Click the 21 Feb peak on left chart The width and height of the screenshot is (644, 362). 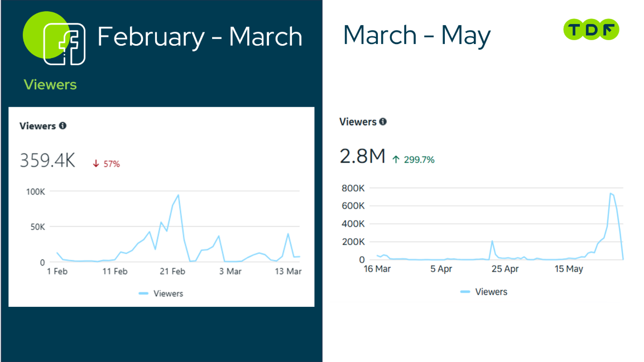coord(178,195)
